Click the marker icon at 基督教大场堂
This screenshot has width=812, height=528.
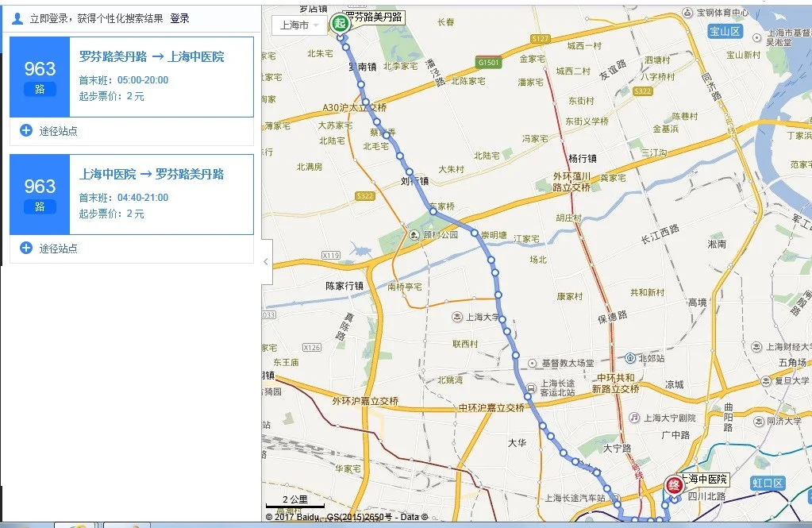[533, 363]
